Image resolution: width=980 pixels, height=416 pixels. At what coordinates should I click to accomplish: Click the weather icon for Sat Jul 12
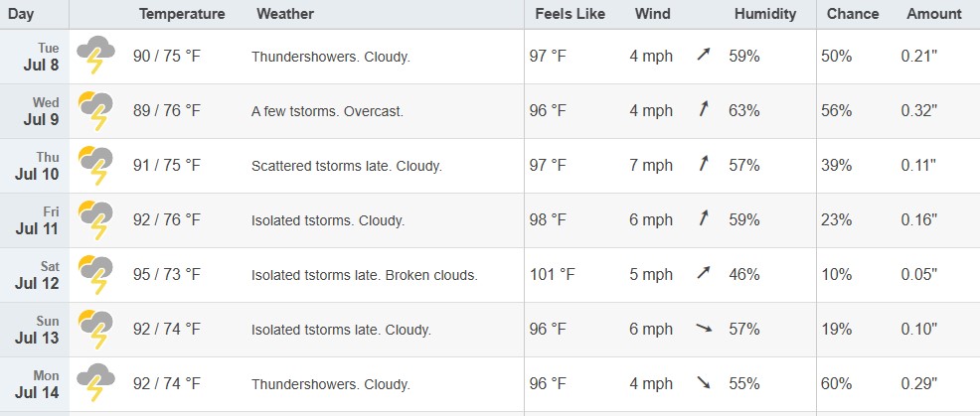95,274
